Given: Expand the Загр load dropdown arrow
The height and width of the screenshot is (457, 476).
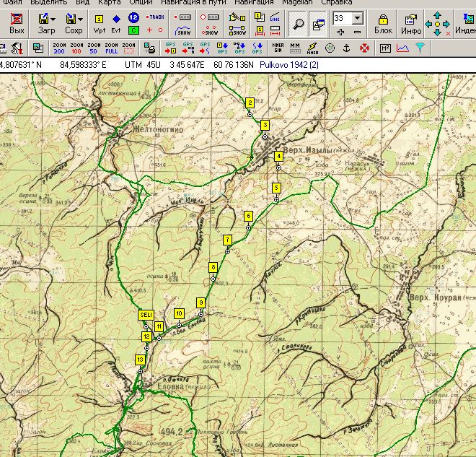Looking at the screenshot, I should [53, 19].
